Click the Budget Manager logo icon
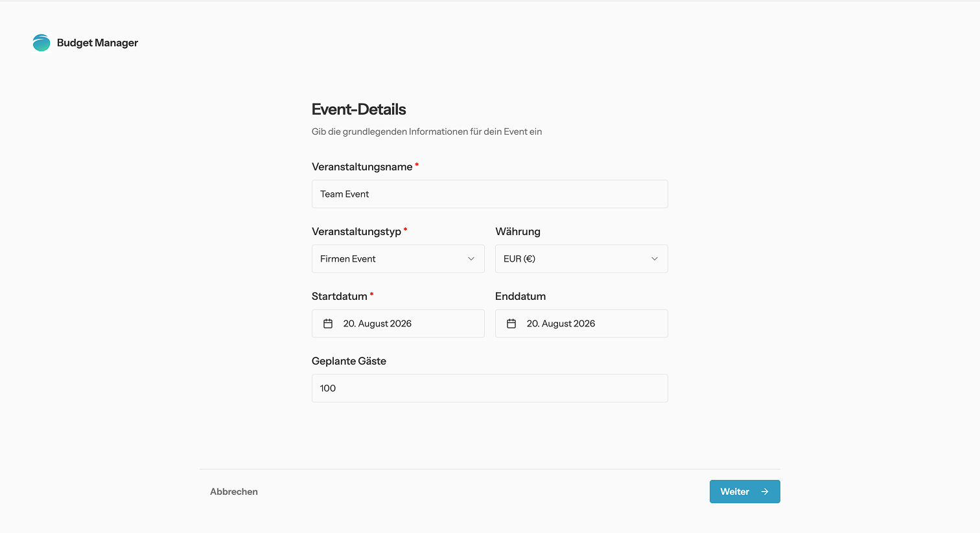 pyautogui.click(x=41, y=43)
